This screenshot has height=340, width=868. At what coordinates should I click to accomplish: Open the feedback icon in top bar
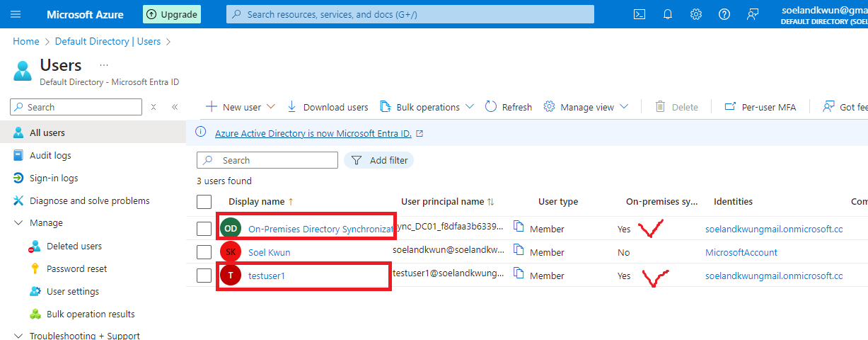753,14
